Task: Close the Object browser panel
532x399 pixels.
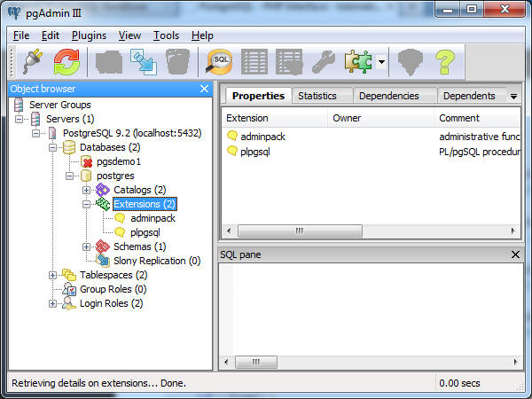Action: pyautogui.click(x=204, y=89)
